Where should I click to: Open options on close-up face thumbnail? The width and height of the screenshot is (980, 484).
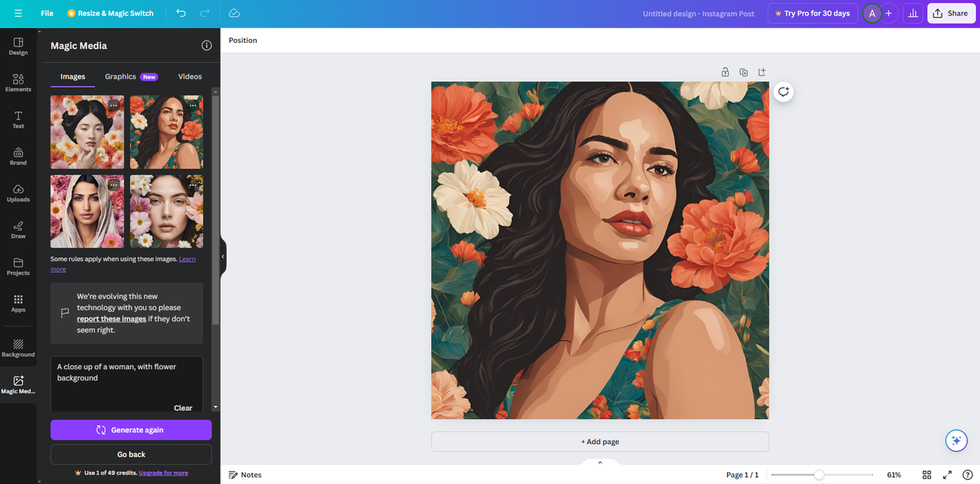[193, 185]
